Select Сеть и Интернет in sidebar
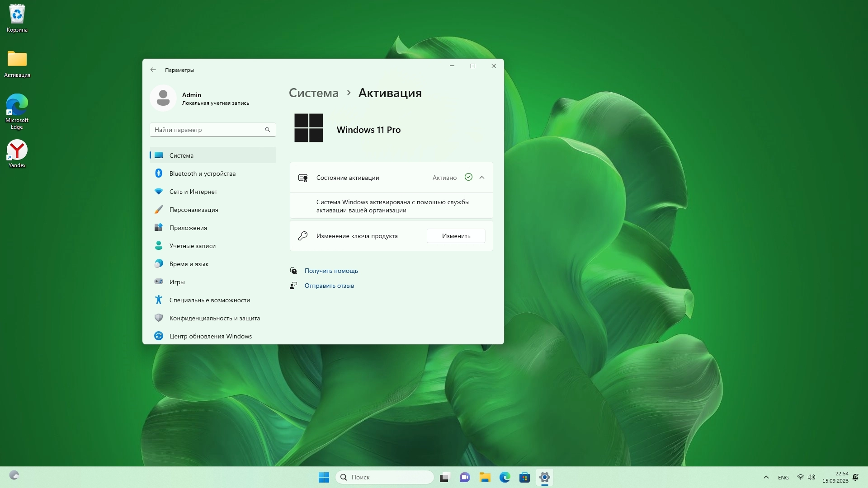The width and height of the screenshot is (868, 488). pos(193,192)
